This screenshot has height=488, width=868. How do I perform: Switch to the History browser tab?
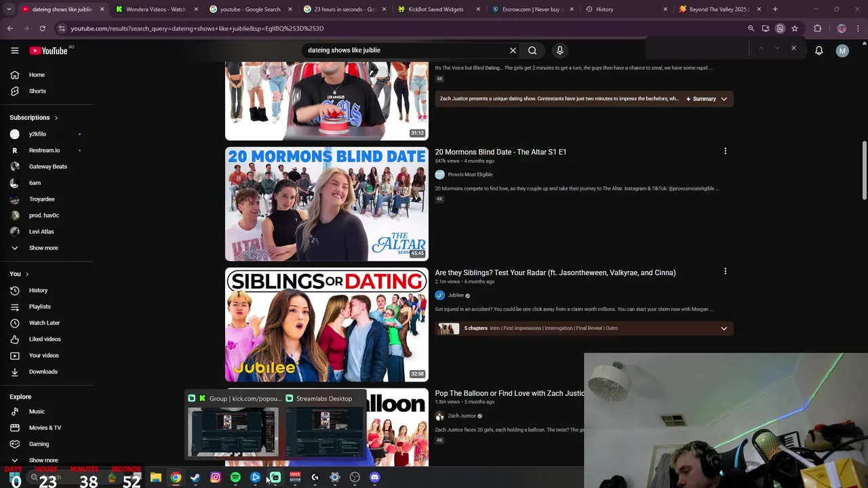point(627,9)
